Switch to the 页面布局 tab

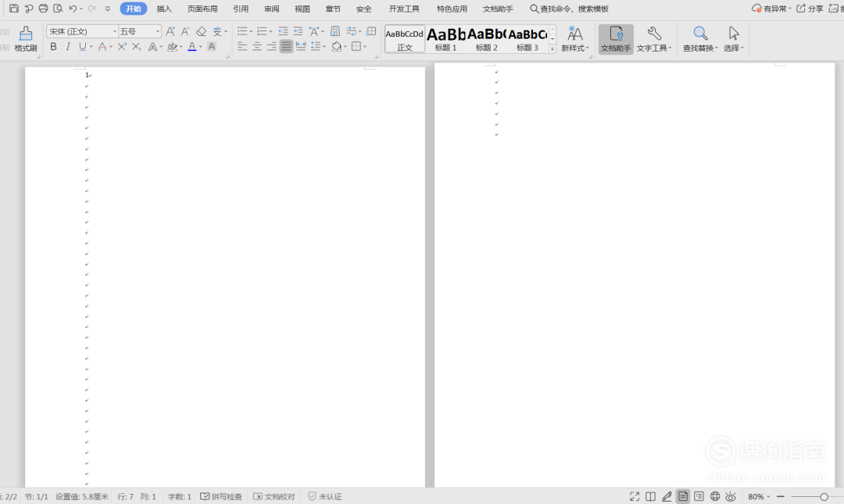(x=202, y=9)
